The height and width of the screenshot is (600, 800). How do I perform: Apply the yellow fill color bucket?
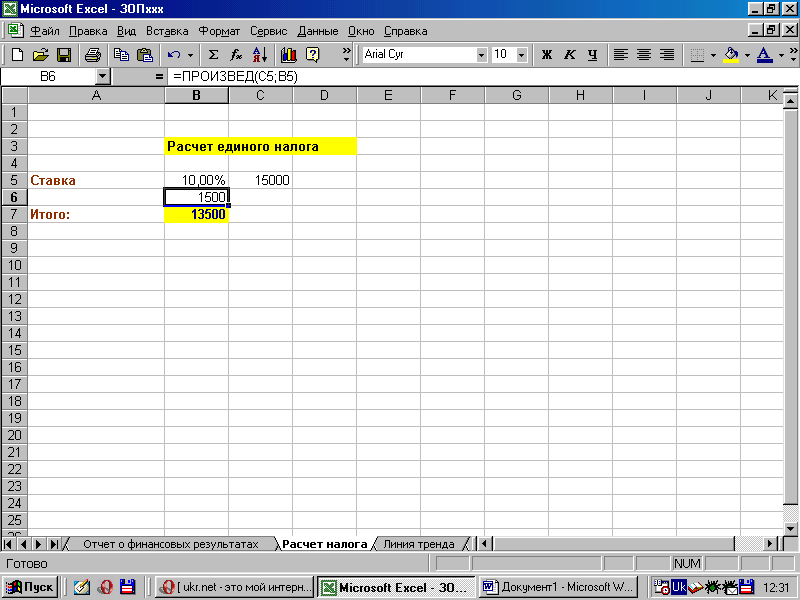coord(731,55)
